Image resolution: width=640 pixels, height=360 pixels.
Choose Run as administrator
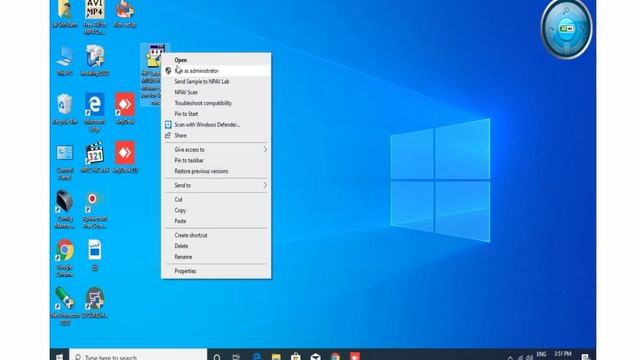tap(216, 71)
